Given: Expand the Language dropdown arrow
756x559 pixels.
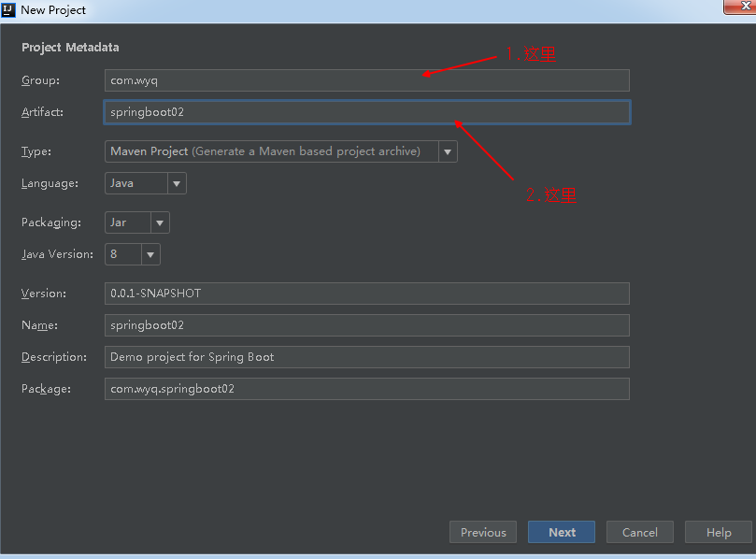Looking at the screenshot, I should (x=177, y=183).
